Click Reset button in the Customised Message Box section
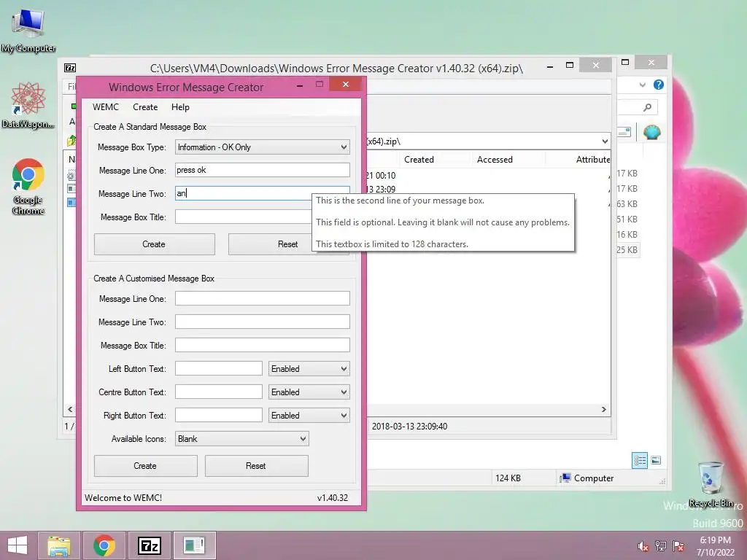The image size is (747, 560). pyautogui.click(x=256, y=466)
